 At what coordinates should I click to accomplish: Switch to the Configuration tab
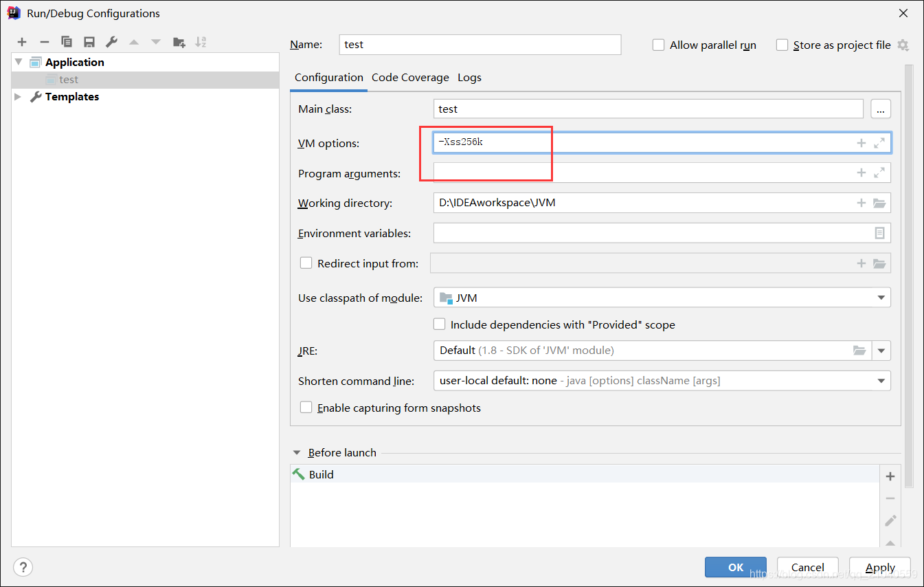[329, 78]
